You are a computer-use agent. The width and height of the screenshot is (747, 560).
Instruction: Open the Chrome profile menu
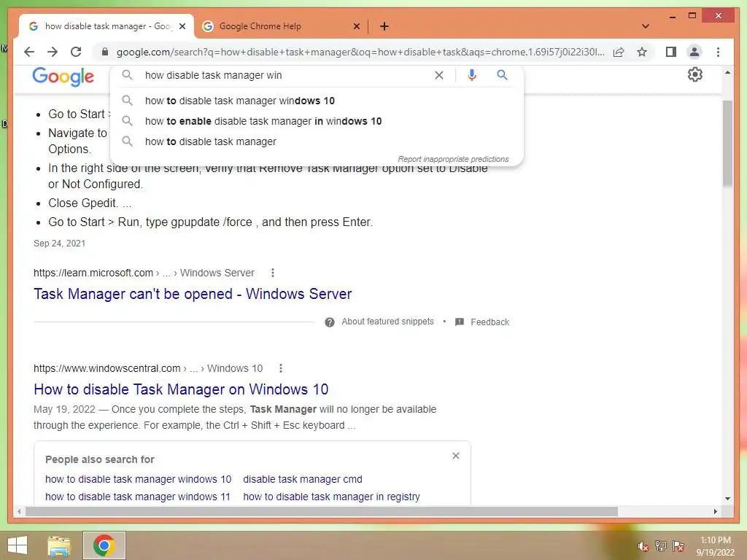tap(694, 52)
